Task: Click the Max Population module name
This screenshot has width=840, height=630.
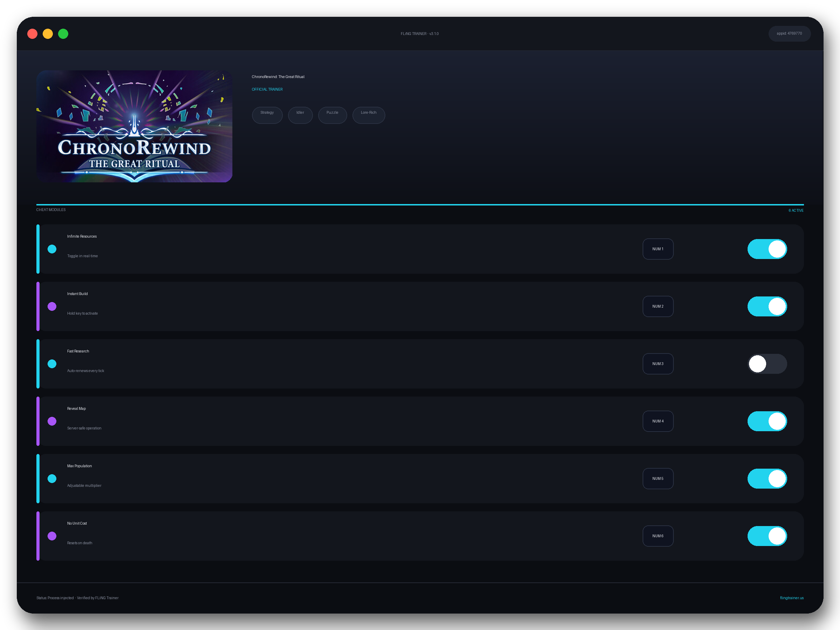Action: coord(79,466)
